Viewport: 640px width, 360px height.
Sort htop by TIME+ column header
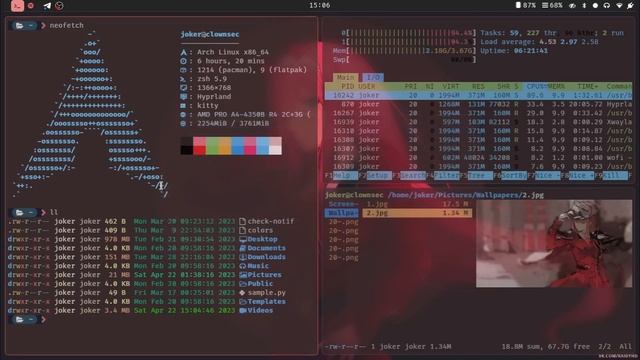(x=588, y=87)
